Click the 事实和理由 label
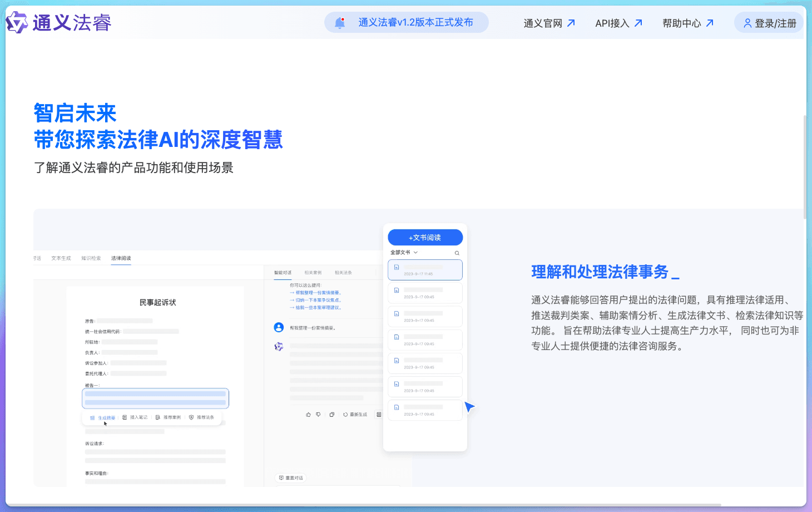 pos(97,474)
